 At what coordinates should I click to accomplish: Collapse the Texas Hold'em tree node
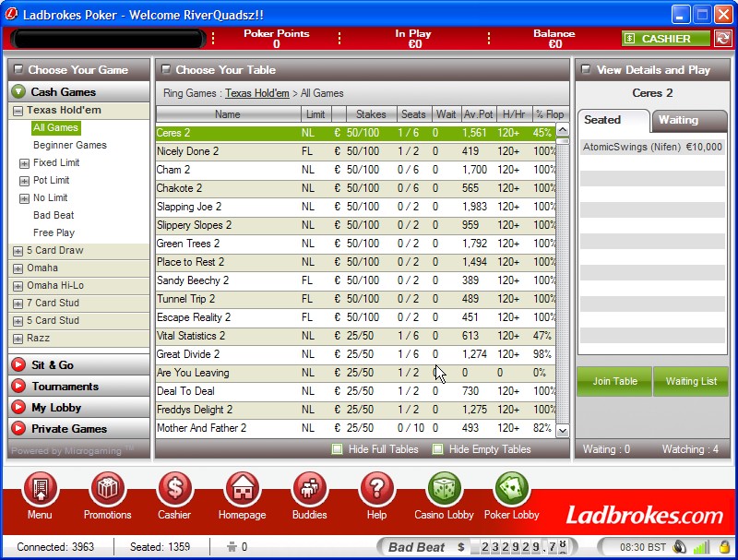(x=18, y=111)
